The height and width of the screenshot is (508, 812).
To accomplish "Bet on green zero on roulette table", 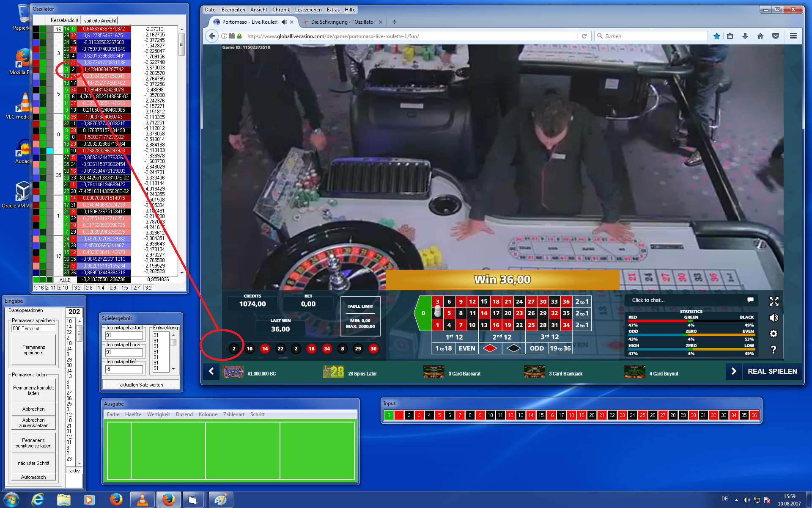I will coord(423,313).
